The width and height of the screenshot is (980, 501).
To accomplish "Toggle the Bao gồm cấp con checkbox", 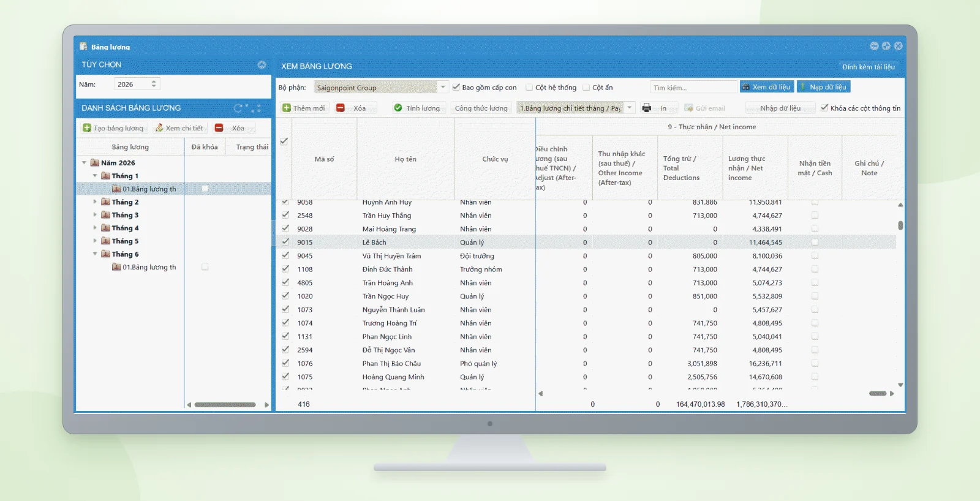I will pyautogui.click(x=456, y=87).
